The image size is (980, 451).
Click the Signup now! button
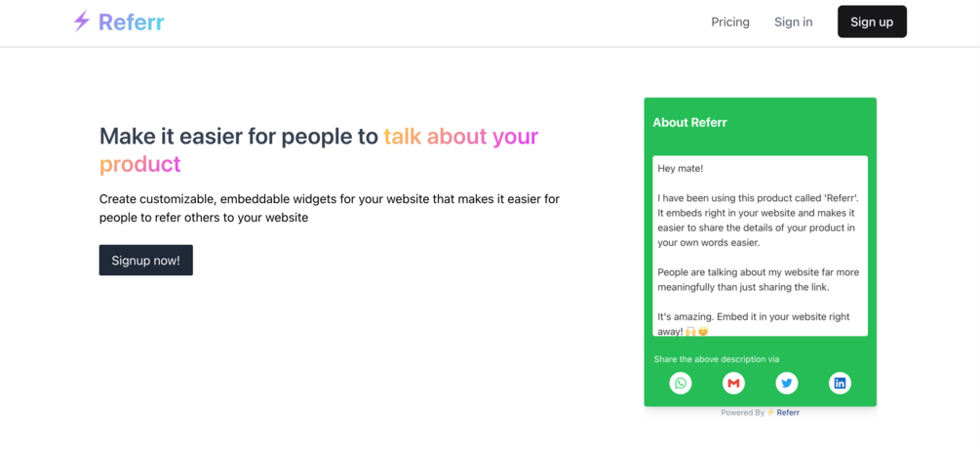tap(146, 261)
